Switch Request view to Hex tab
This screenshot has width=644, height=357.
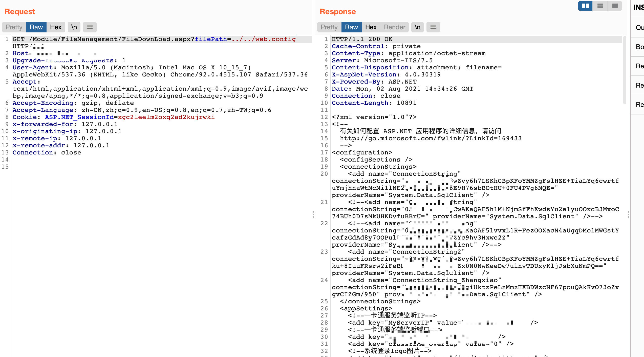[56, 27]
